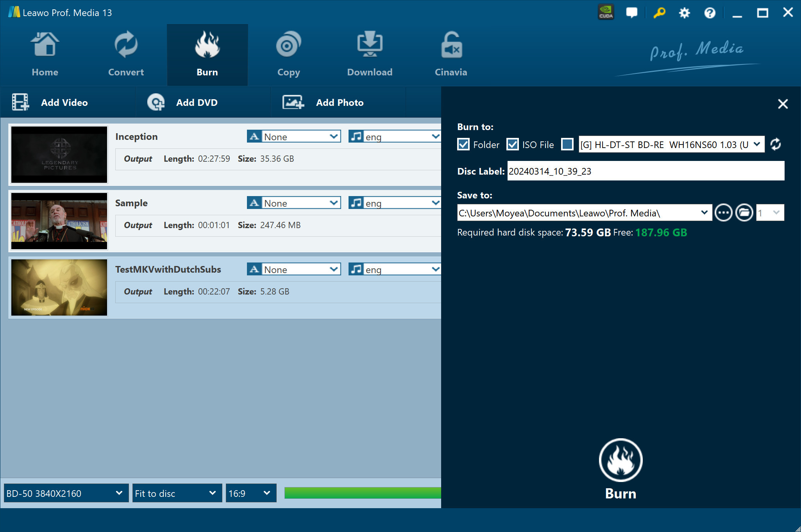Open the feedback chat bubble icon

631,12
